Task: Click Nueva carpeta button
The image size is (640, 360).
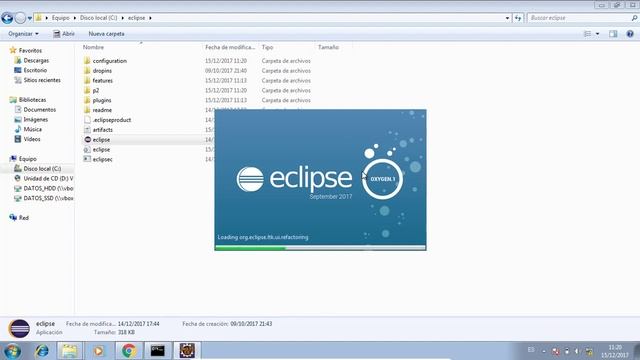Action: 106,34
